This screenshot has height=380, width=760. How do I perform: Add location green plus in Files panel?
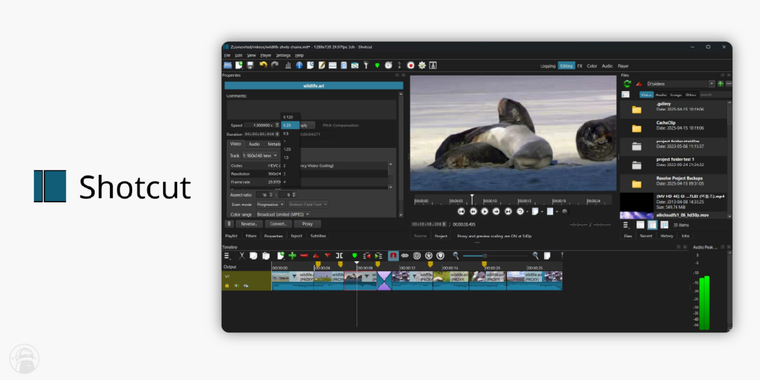[720, 83]
